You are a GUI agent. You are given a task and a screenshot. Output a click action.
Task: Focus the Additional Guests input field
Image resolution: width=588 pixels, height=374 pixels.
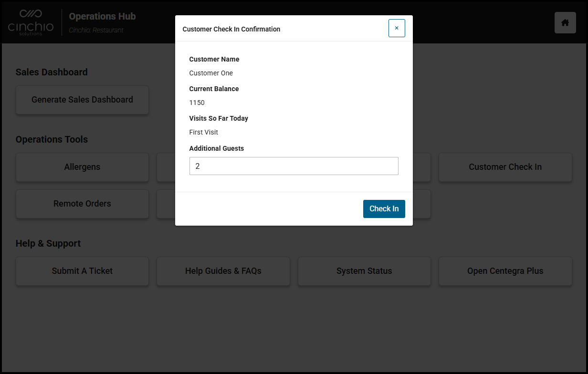(294, 166)
